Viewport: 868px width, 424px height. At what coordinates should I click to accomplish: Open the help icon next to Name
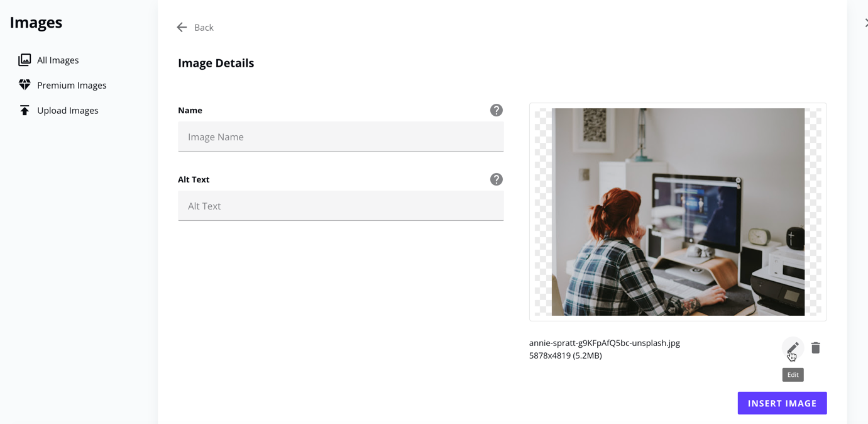(497, 110)
